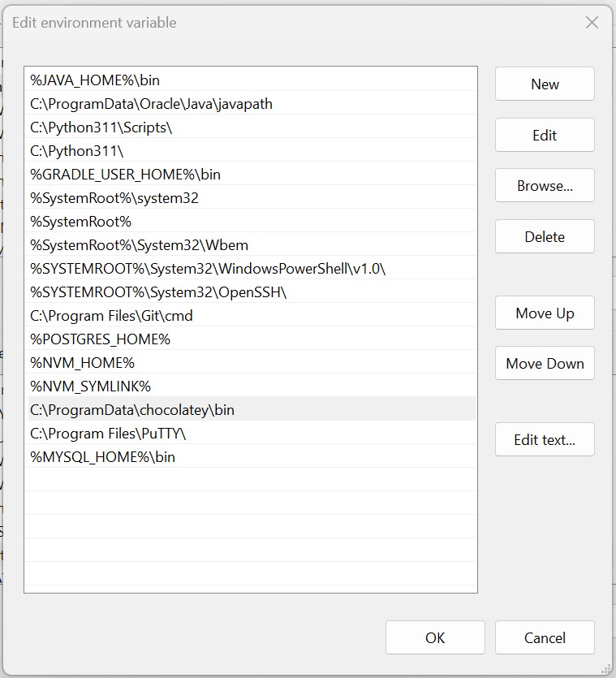Viewport: 616px width, 678px height.
Task: Pick the C:\Program Files\Git\cmd entry
Action: click(111, 316)
